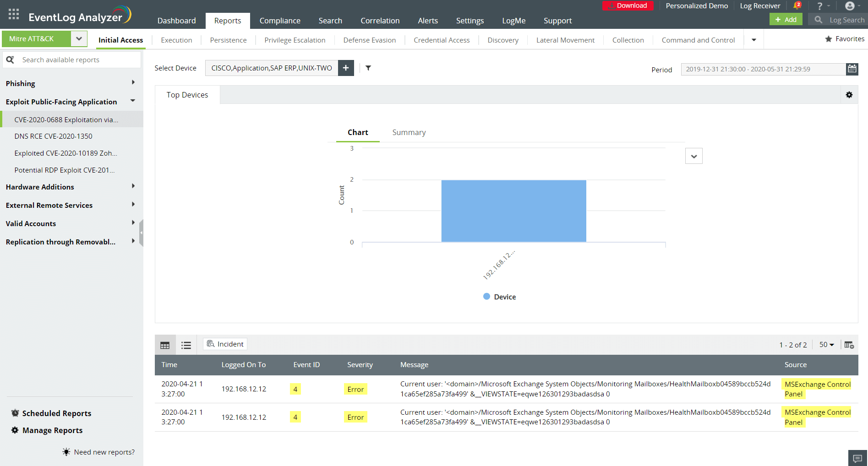Open the Mitre ATT&CK dropdown arrow
Image resolution: width=868 pixels, height=466 pixels.
[79, 39]
